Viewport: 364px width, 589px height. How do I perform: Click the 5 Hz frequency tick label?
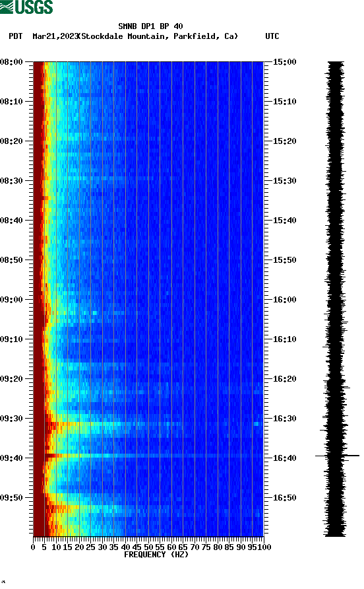[44, 547]
